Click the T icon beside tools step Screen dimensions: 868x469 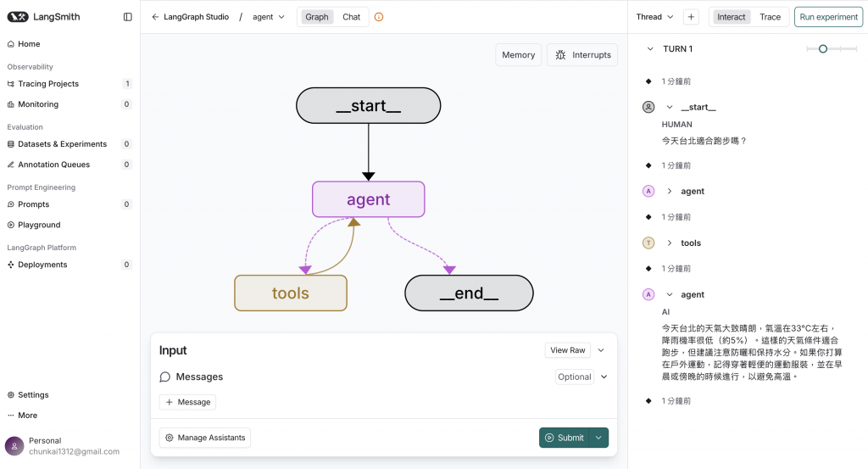point(648,243)
